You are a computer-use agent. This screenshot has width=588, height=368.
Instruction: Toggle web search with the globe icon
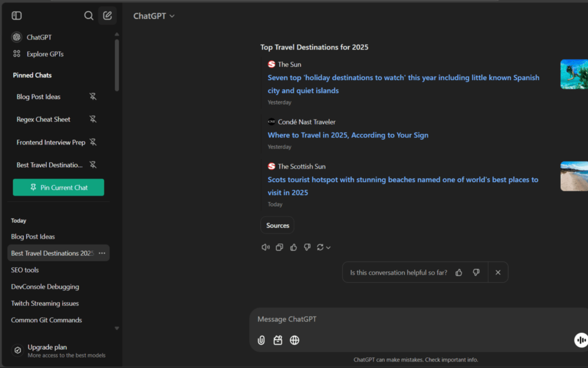(x=294, y=340)
